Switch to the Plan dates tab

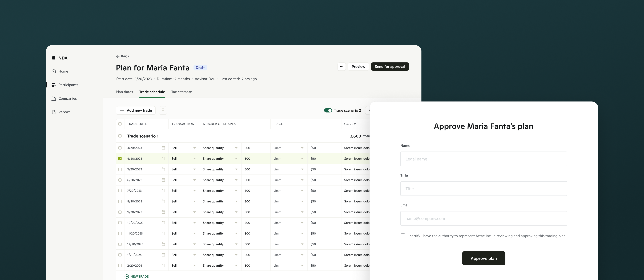pos(124,92)
